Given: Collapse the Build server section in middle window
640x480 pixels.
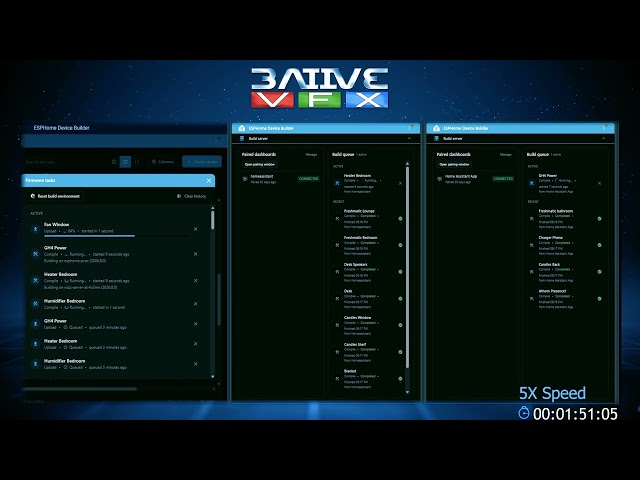Looking at the screenshot, I should point(409,139).
